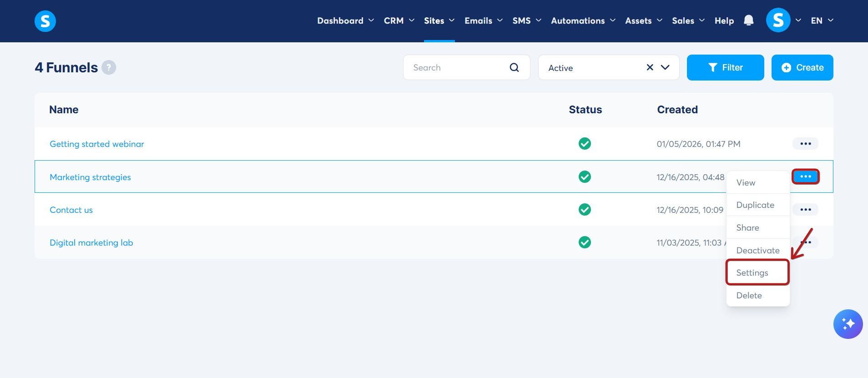Open the Digital marketing lab funnel
The width and height of the screenshot is (868, 378).
91,242
